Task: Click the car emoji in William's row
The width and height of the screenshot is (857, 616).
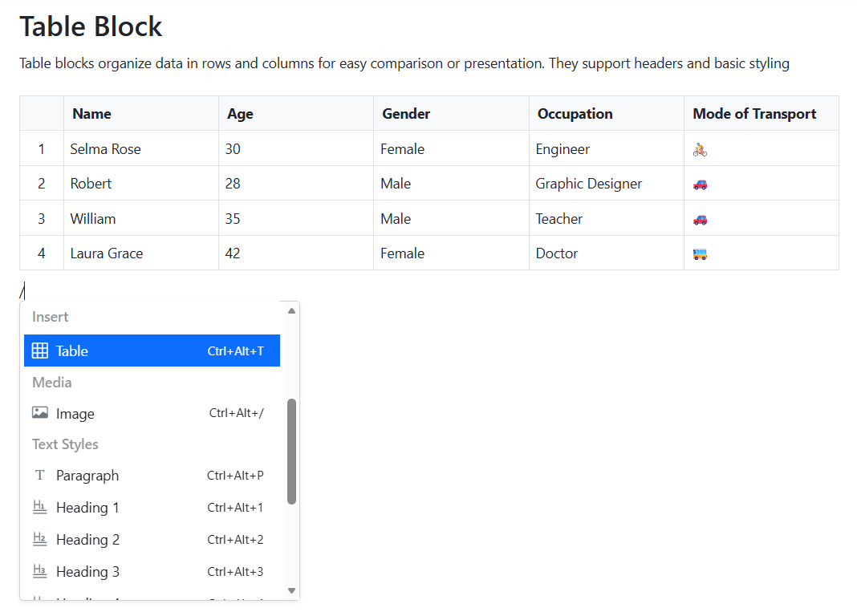Action: pos(698,218)
